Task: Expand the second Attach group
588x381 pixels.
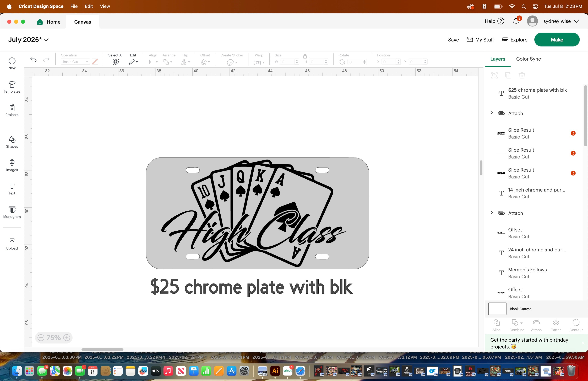Action: 492,213
